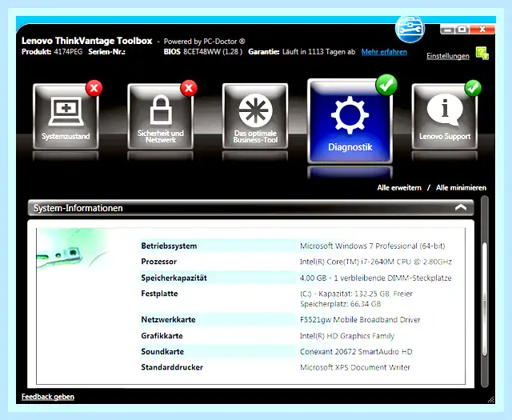Click the blue toolbox logo icon

410,29
